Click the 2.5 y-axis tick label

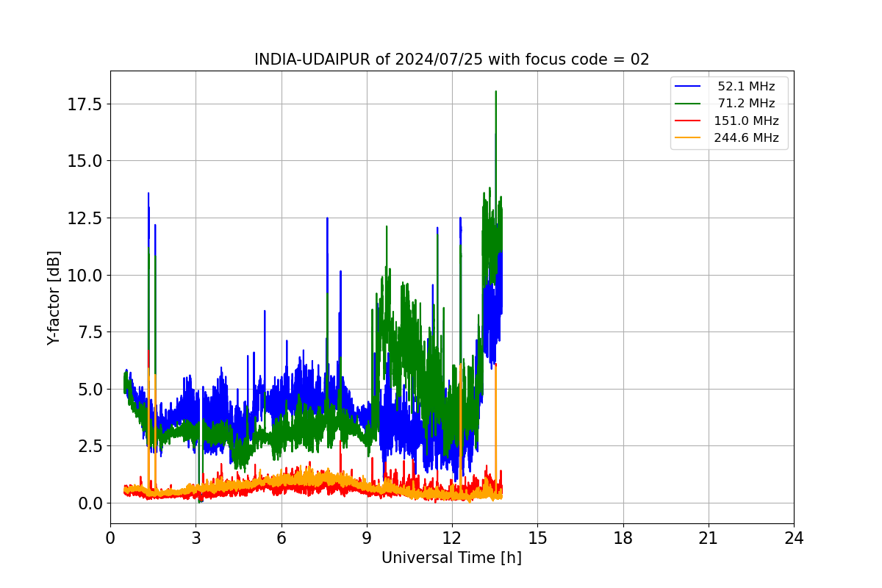[88, 446]
